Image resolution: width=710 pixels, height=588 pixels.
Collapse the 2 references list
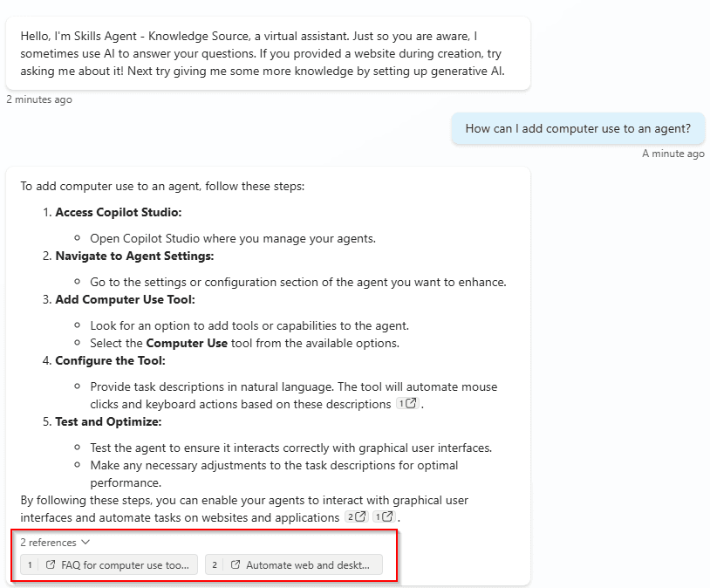point(55,543)
